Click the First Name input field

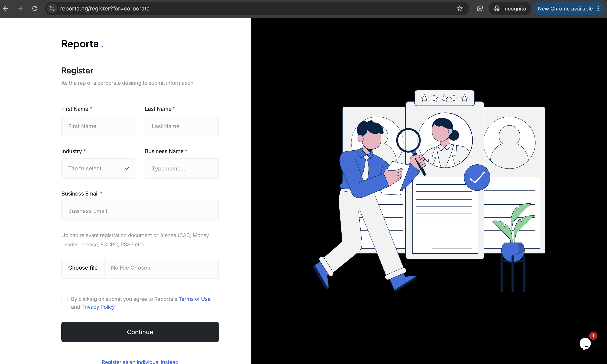click(98, 126)
